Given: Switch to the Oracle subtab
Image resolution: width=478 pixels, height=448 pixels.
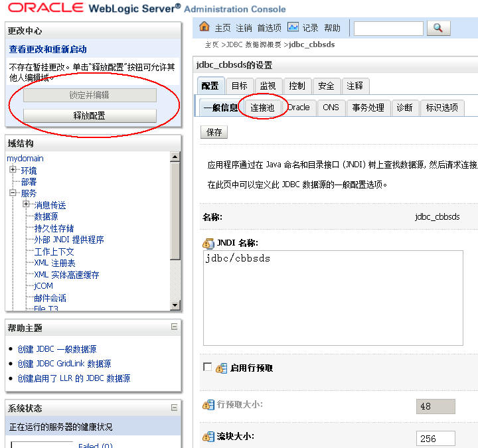Looking at the screenshot, I should coord(299,108).
